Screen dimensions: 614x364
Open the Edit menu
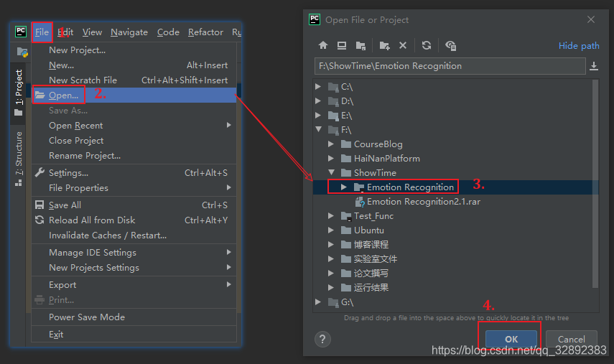click(65, 32)
